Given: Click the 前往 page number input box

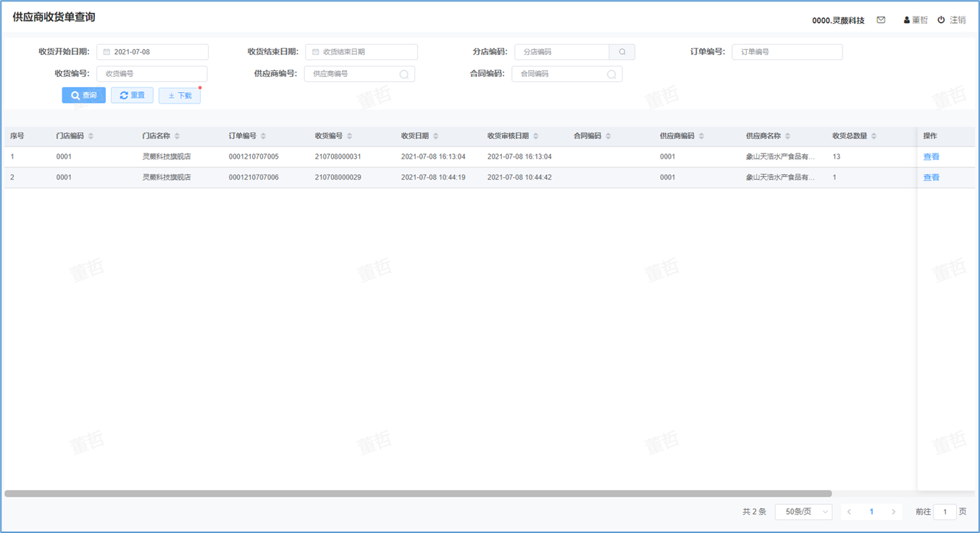Looking at the screenshot, I should [x=945, y=512].
